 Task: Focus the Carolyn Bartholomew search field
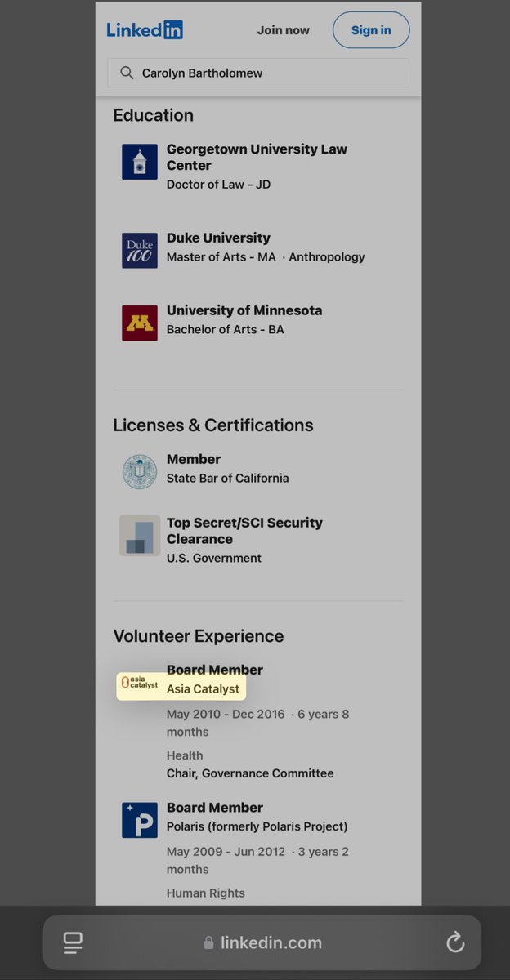coord(270,73)
